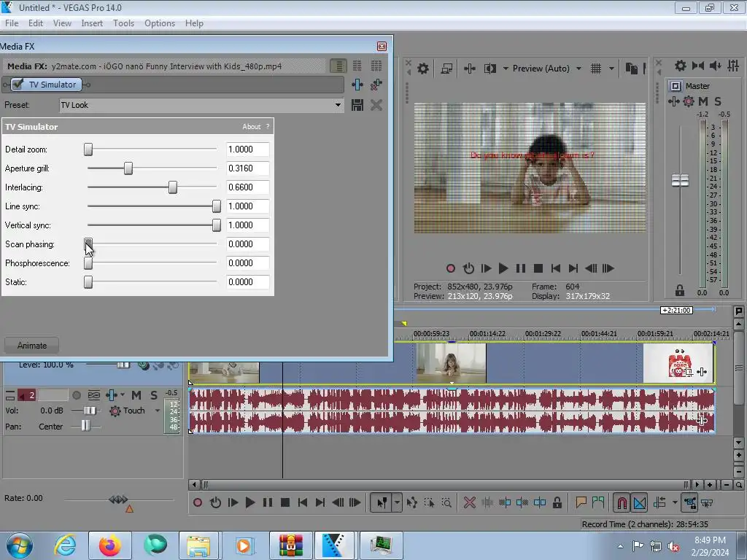Open the Insert menu

pyautogui.click(x=92, y=23)
